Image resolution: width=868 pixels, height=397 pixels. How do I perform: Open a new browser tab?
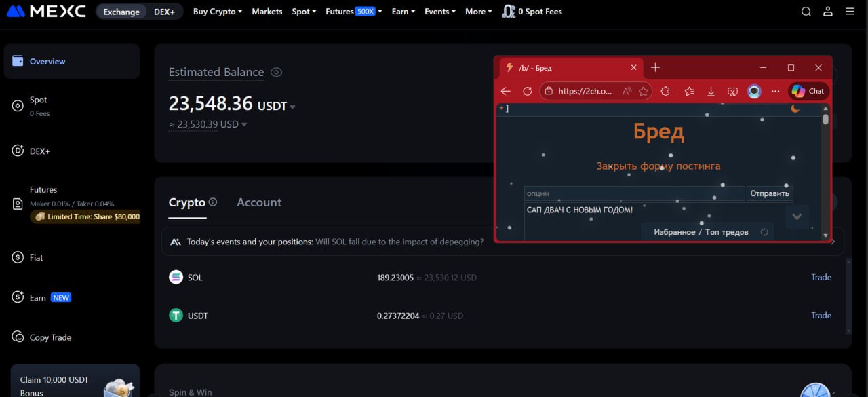(x=655, y=67)
